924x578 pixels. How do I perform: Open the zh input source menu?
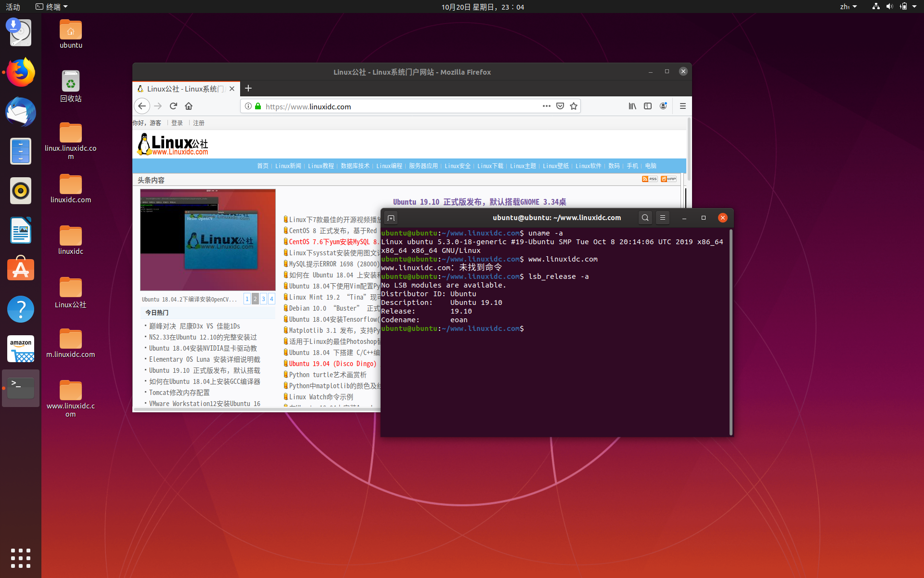tap(848, 7)
